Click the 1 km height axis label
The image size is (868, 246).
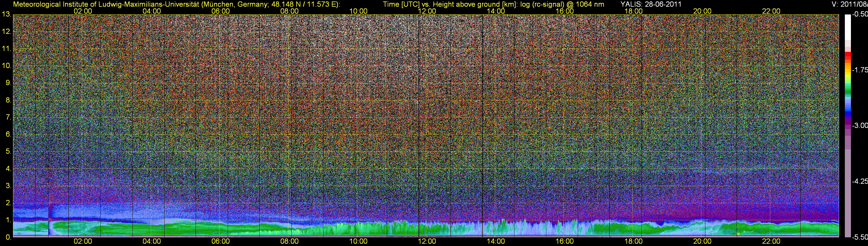8,221
